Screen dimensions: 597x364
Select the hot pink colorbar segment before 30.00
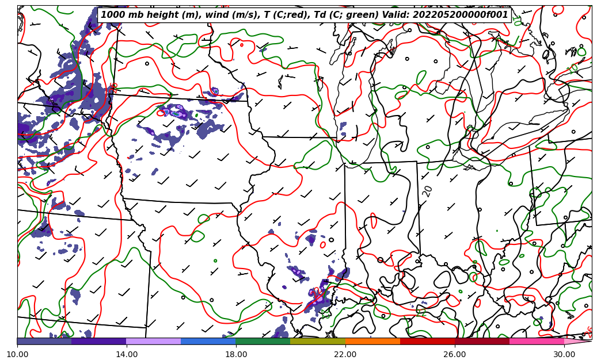(x=537, y=341)
